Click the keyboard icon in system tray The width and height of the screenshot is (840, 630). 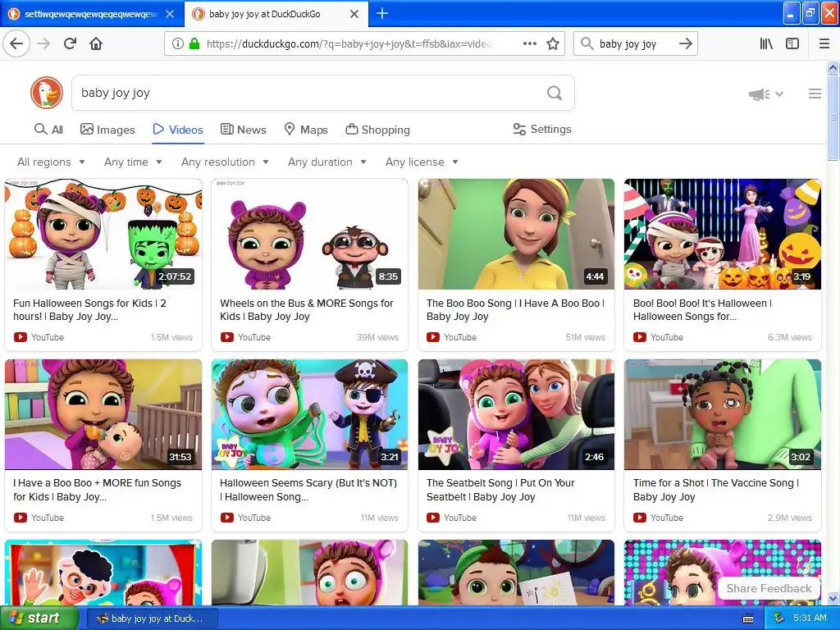pos(748,619)
